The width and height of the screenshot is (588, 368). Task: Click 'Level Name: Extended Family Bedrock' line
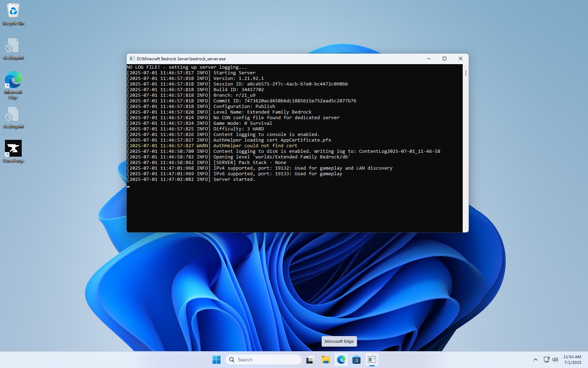(x=219, y=112)
